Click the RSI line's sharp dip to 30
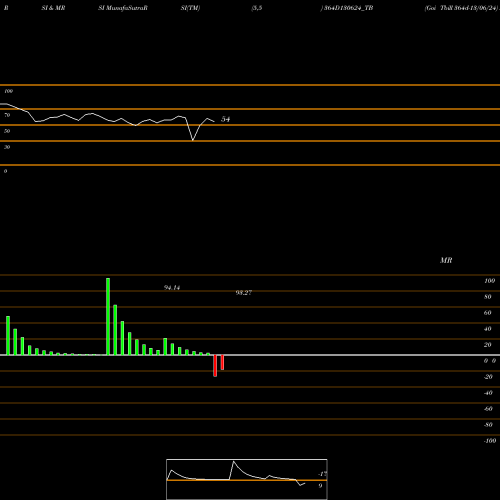Image resolution: width=500 pixels, height=500 pixels. point(193,140)
